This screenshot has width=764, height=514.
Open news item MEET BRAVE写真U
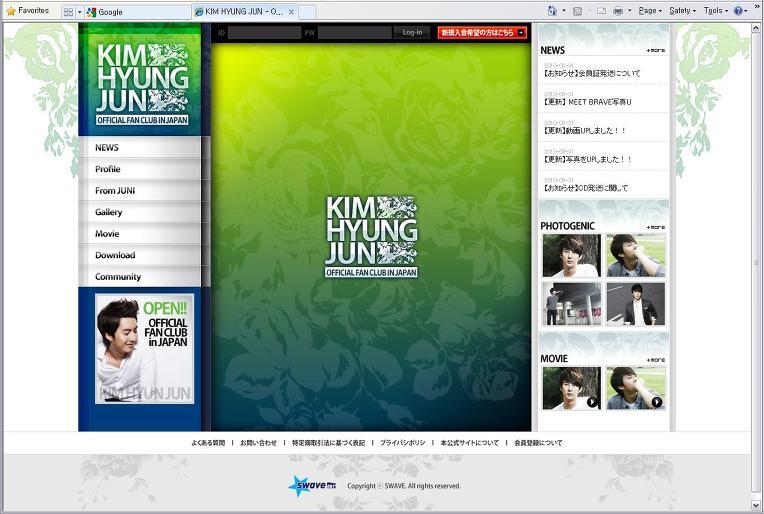(587, 102)
